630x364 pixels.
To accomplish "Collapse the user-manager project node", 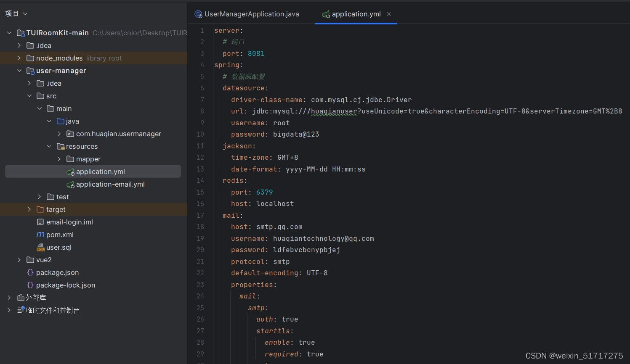I will click(19, 71).
